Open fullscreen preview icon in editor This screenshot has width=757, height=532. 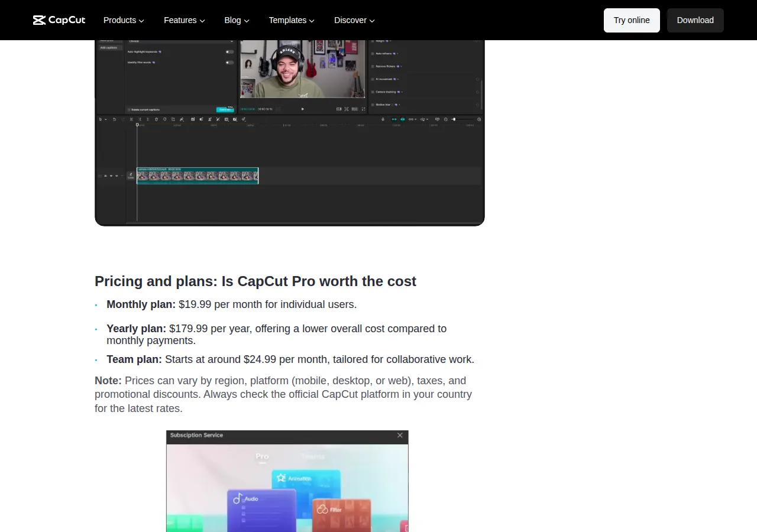point(363,109)
